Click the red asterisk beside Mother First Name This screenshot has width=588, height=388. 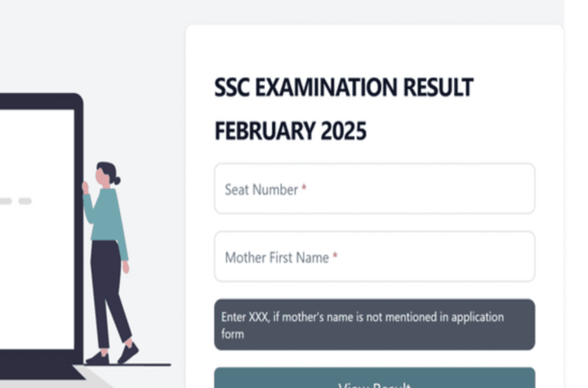335,255
